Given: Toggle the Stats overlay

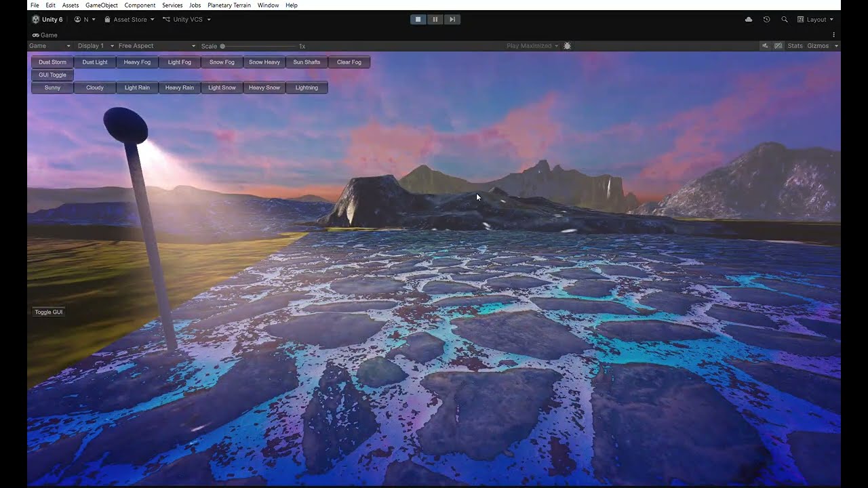Looking at the screenshot, I should coord(795,46).
